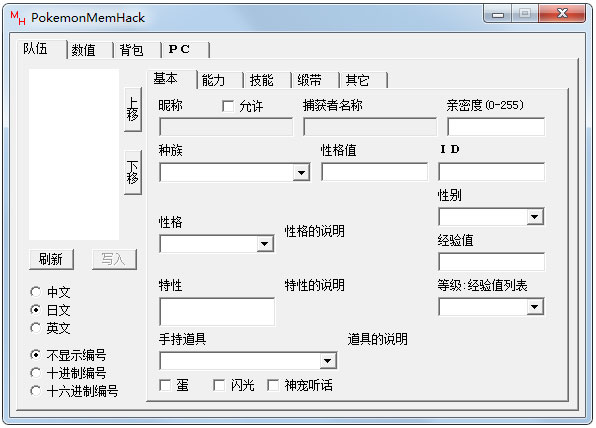Select the 基本 sub-tab
This screenshot has height=428, width=596.
[x=172, y=79]
